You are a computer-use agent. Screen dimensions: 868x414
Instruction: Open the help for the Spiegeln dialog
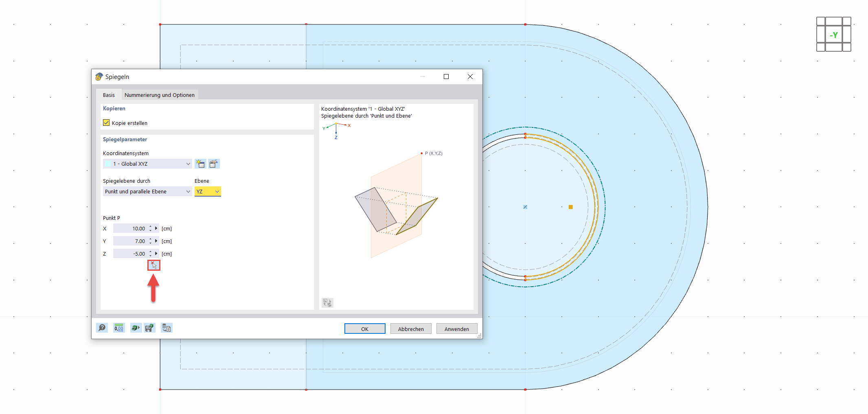tap(102, 328)
